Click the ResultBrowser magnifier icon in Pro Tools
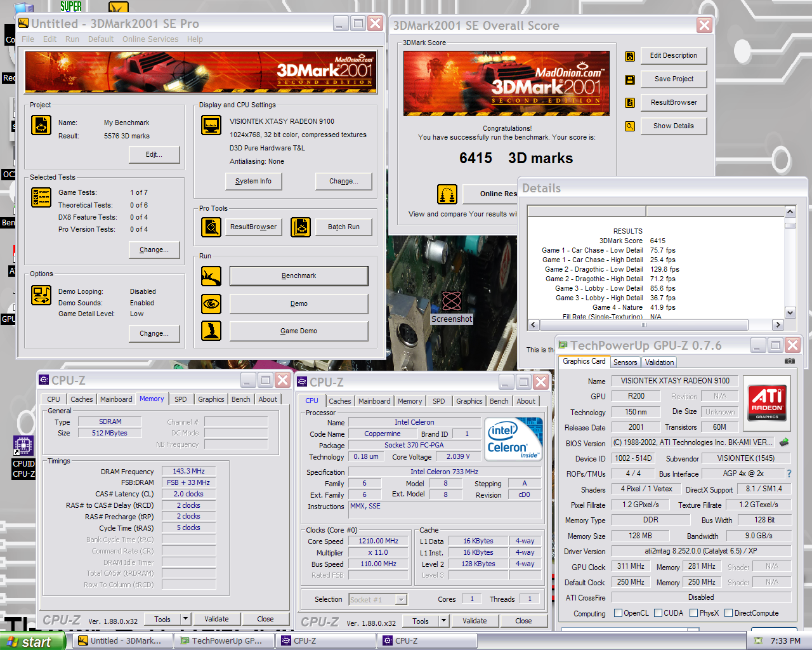This screenshot has height=650, width=812. pyautogui.click(x=211, y=227)
